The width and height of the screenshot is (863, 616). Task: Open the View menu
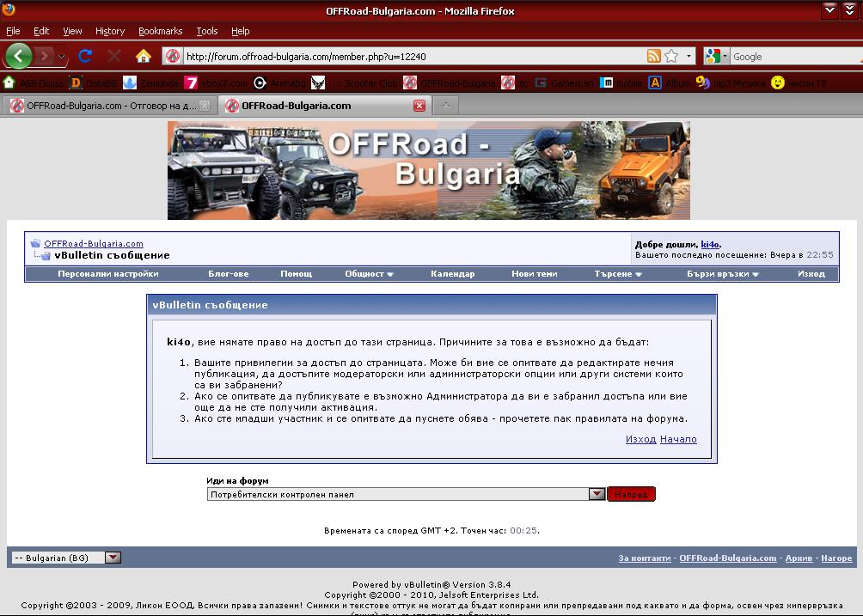click(x=72, y=31)
